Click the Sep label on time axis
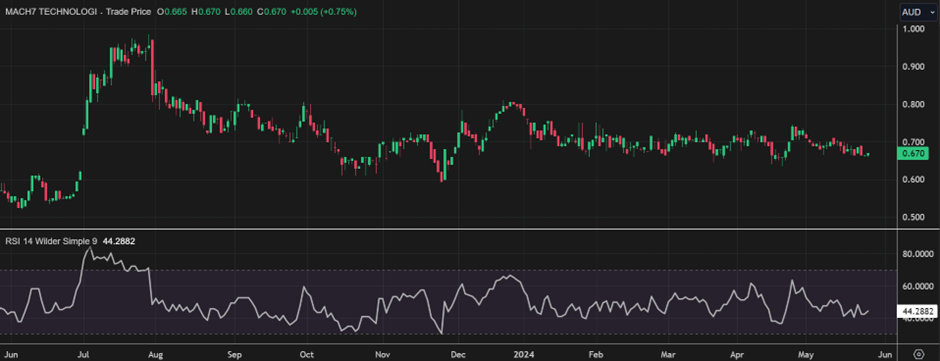 click(234, 354)
